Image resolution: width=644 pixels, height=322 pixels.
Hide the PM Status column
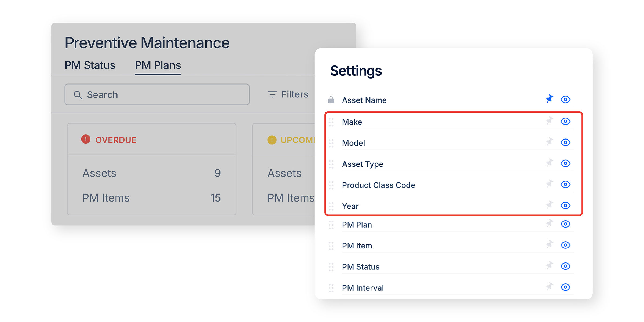[x=565, y=266]
